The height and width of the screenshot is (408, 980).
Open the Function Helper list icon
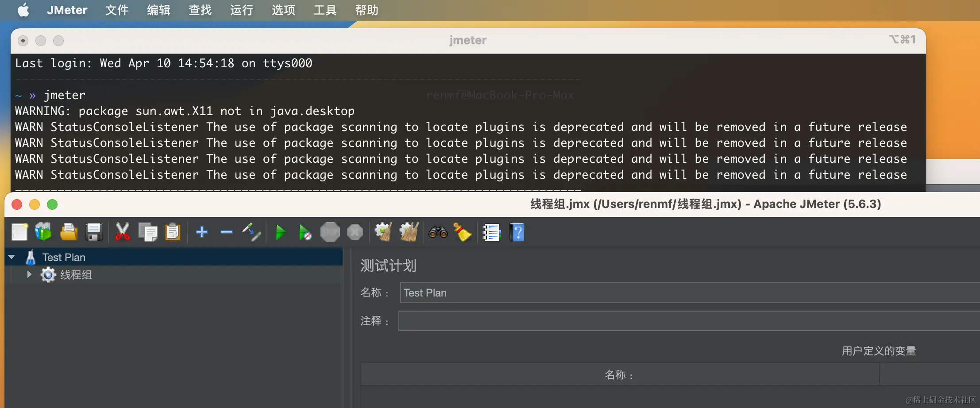491,232
